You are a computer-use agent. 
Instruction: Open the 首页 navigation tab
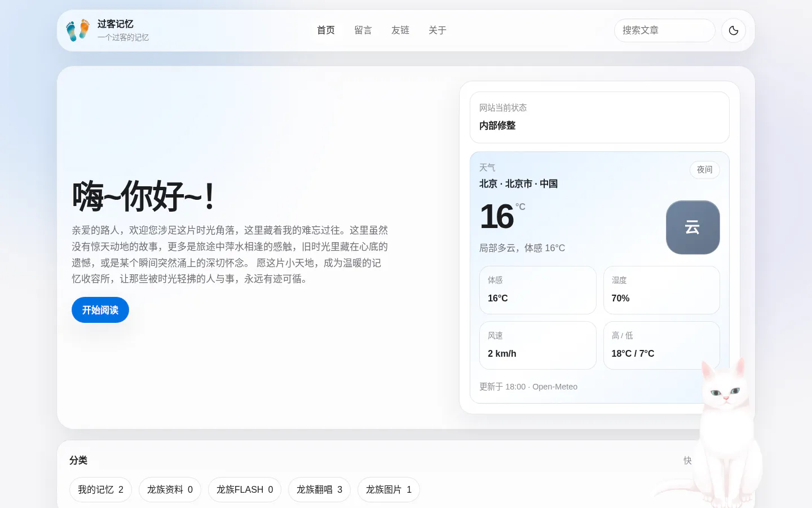(x=326, y=30)
